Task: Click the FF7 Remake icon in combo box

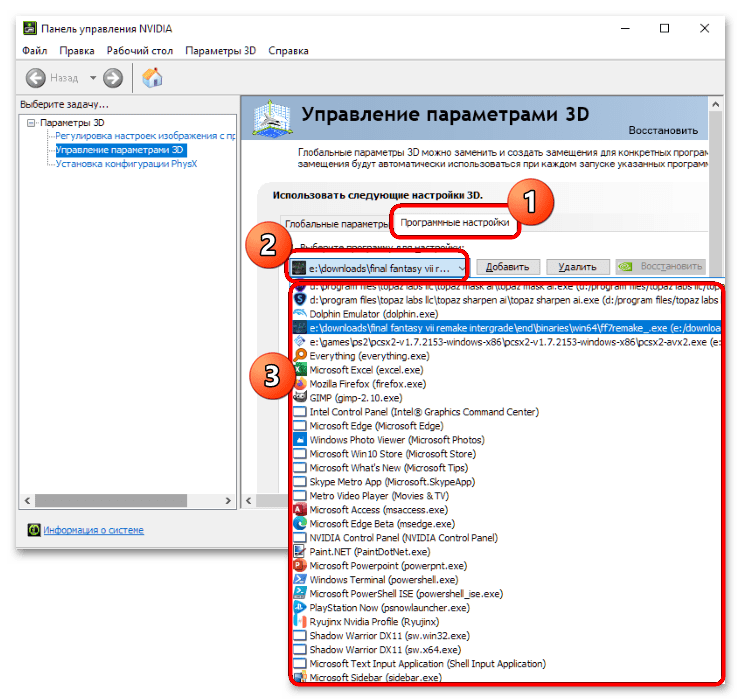Action: [x=299, y=268]
